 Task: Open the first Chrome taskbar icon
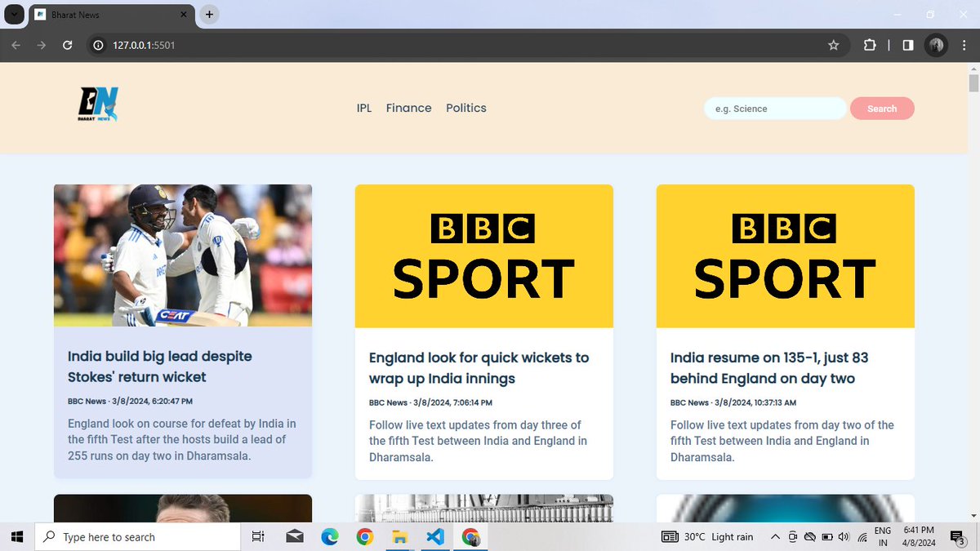[x=365, y=536]
